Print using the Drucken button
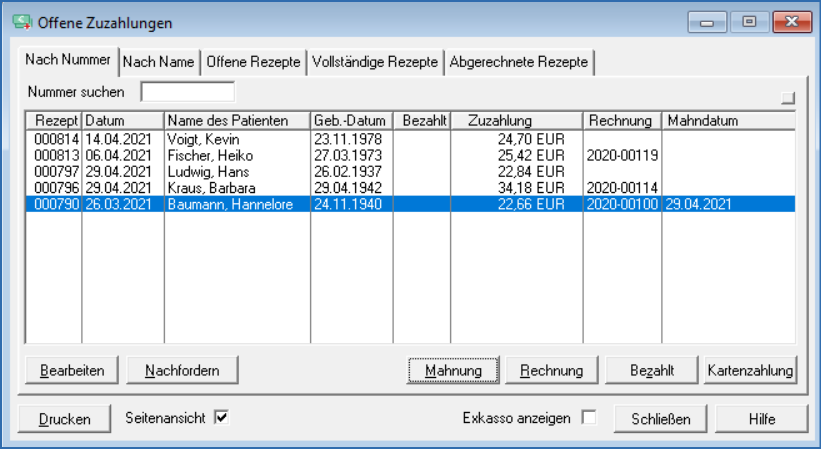Screen dimensions: 821x449 point(64,419)
